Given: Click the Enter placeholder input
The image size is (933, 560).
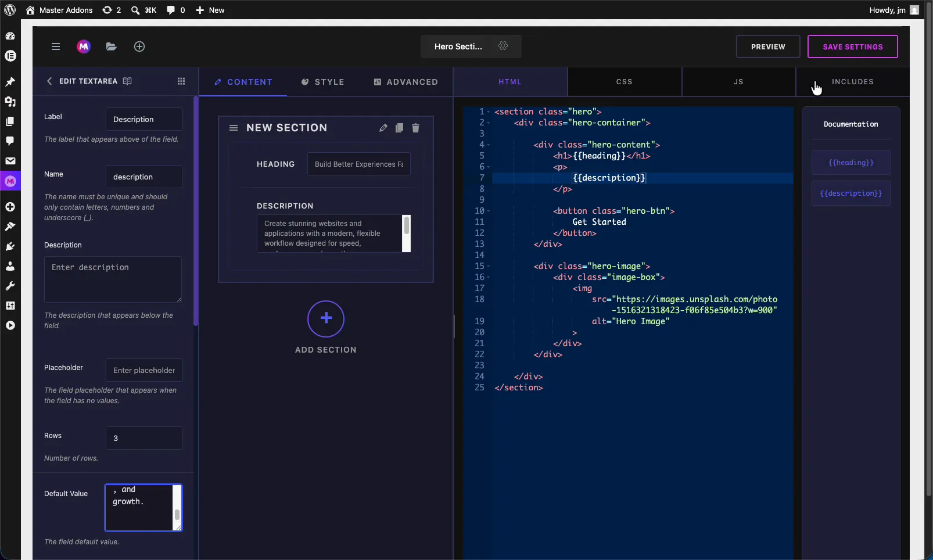Looking at the screenshot, I should [x=144, y=370].
